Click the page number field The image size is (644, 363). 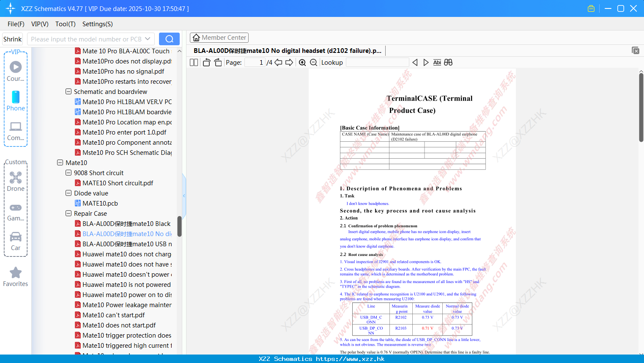pos(255,62)
